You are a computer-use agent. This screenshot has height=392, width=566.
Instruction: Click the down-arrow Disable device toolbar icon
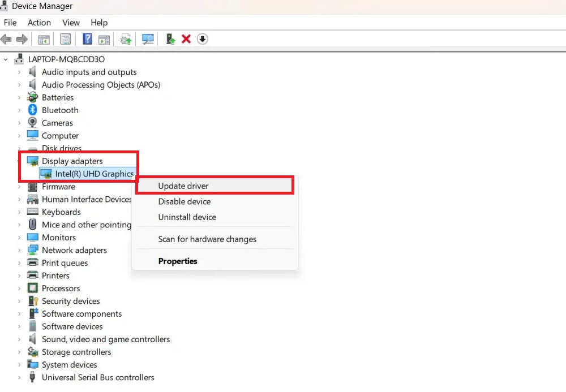203,39
